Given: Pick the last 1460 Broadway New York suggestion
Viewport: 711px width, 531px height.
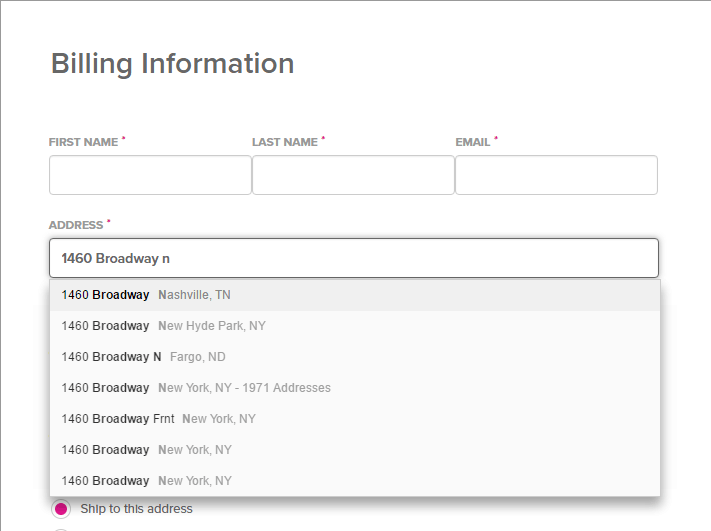Looking at the screenshot, I should click(x=355, y=481).
